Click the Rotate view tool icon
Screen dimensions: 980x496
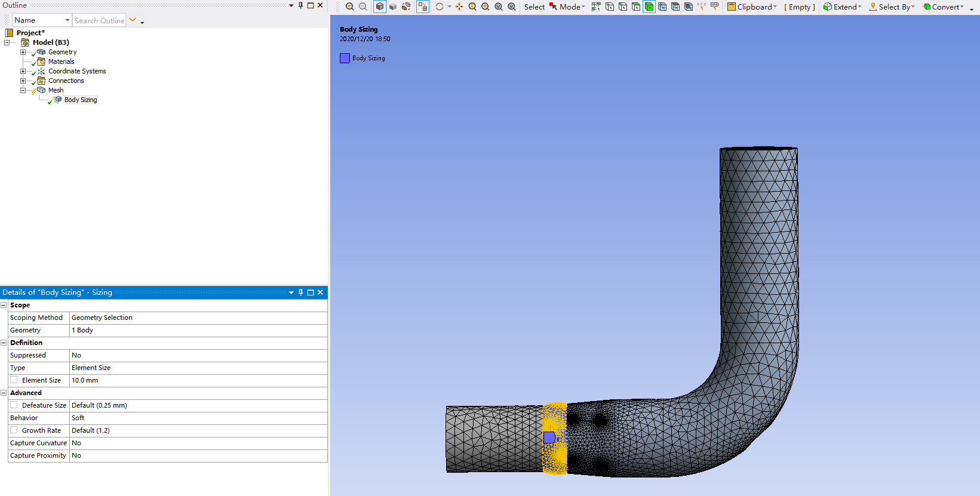click(x=440, y=7)
